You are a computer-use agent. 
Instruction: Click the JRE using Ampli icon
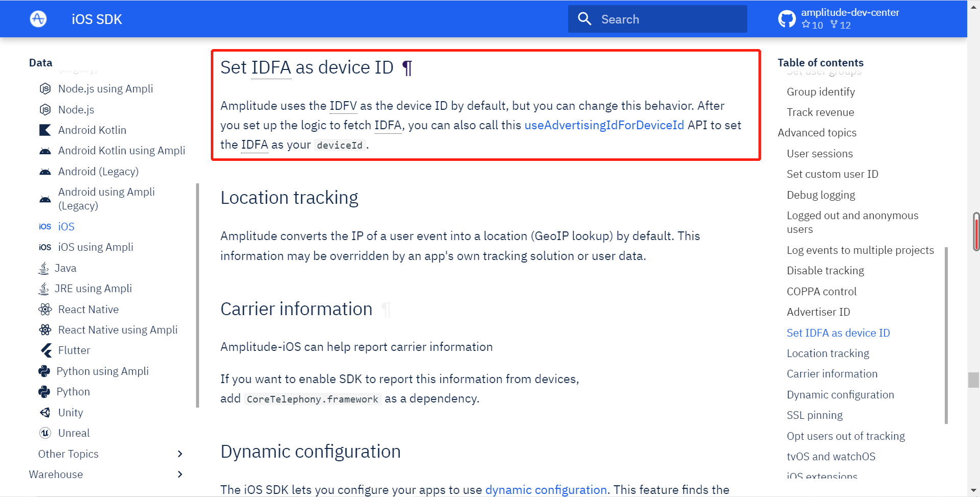[44, 289]
